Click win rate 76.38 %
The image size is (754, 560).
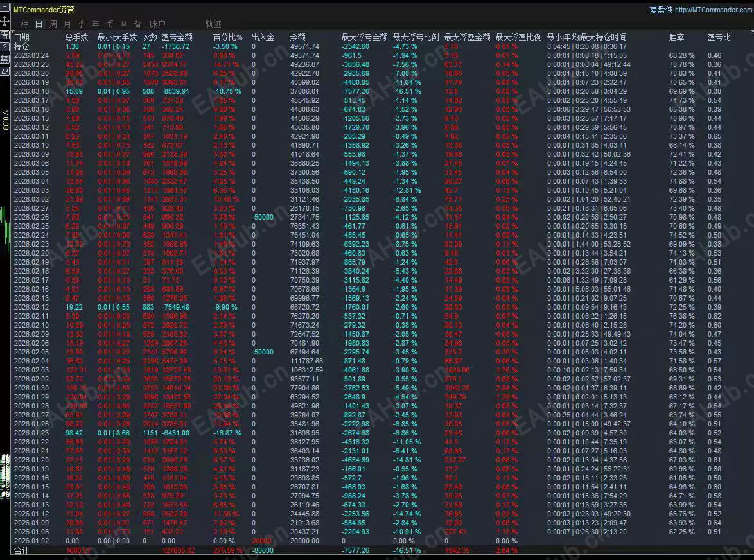(x=682, y=317)
